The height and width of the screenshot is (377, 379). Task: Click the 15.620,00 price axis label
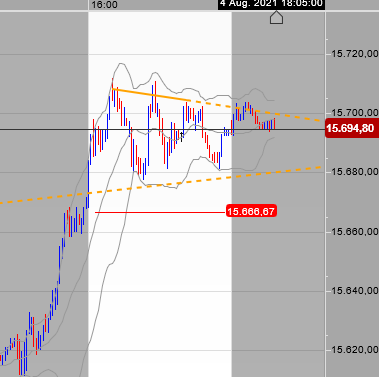pos(355,350)
